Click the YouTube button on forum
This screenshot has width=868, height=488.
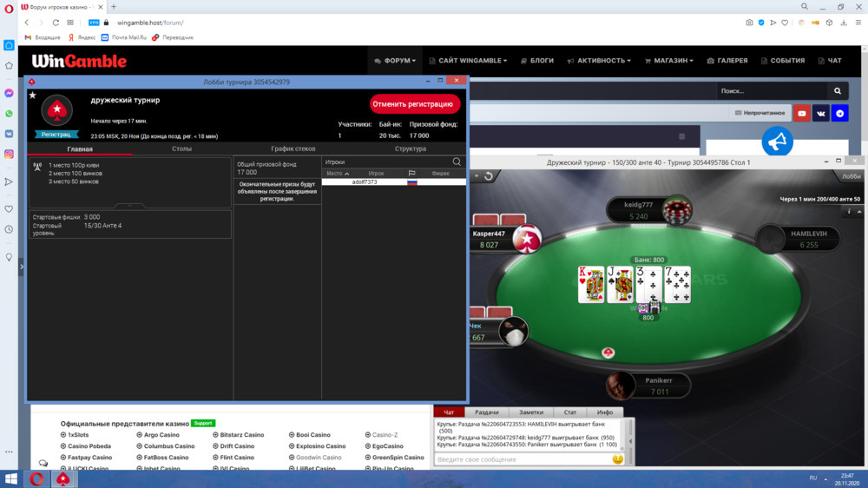pyautogui.click(x=801, y=113)
